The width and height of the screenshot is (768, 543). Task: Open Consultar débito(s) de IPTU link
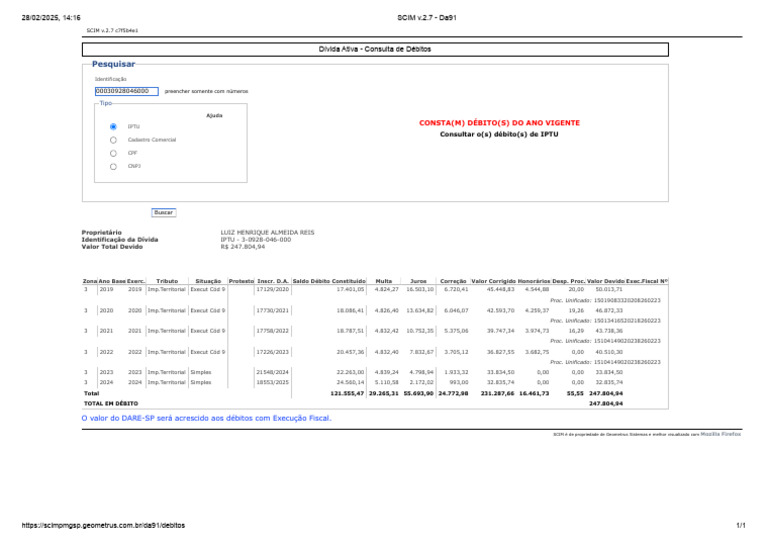click(499, 134)
